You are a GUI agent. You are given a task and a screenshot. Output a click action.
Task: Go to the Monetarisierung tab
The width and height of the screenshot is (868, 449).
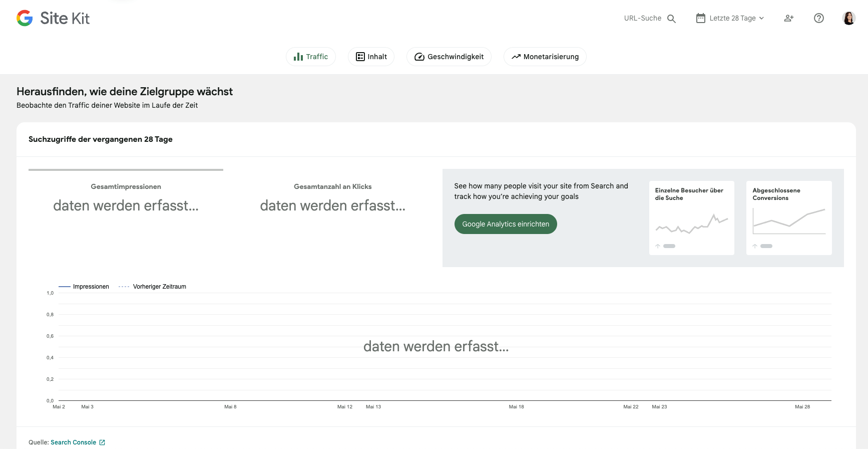(545, 57)
